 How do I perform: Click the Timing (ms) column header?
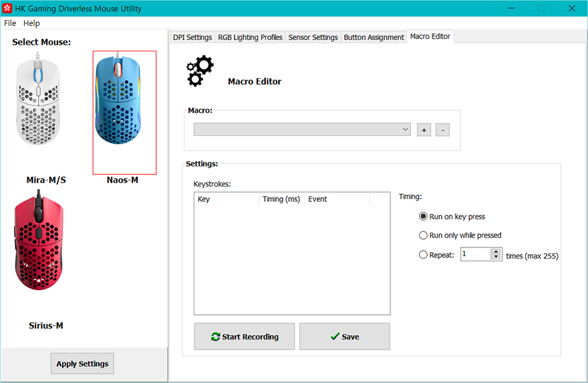[x=281, y=199]
